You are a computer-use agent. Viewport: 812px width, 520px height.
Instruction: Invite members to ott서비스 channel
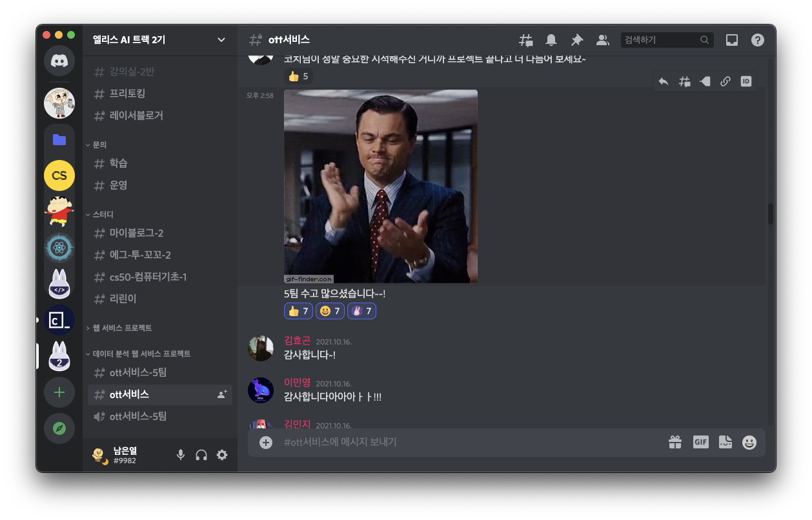tap(222, 394)
